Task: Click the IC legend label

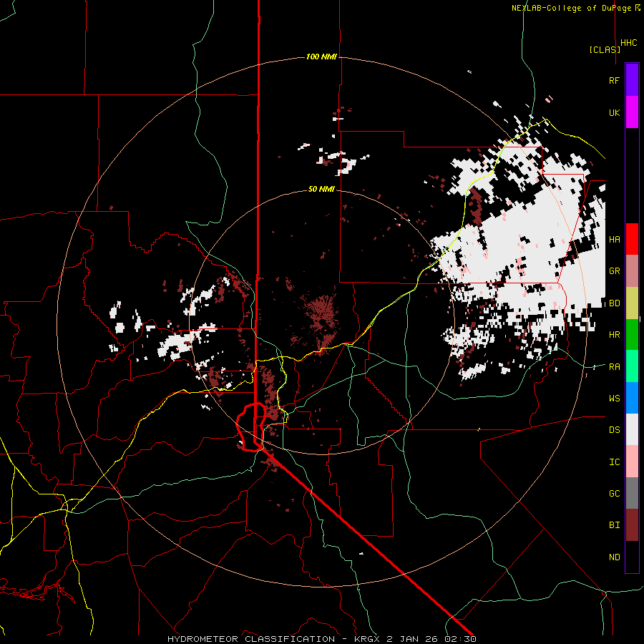Action: pyautogui.click(x=614, y=462)
